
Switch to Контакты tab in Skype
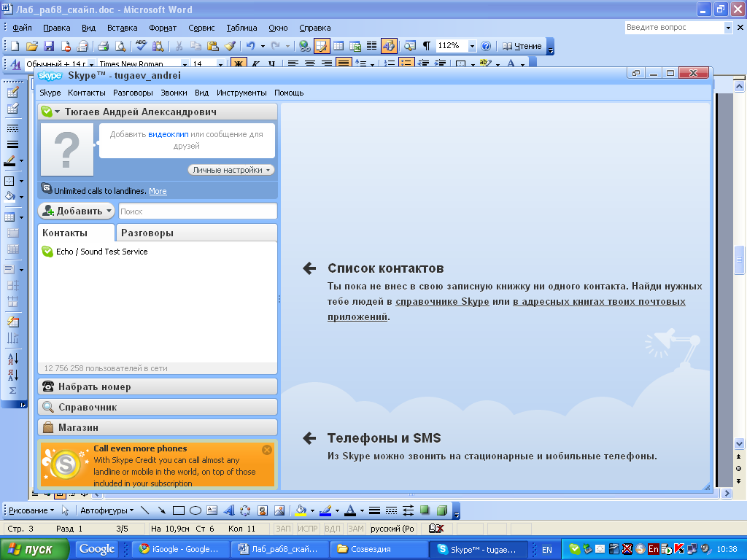76,233
